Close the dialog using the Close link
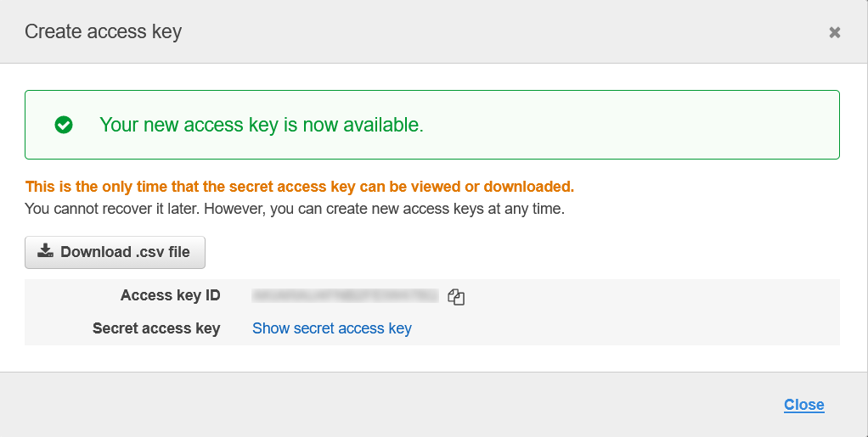The height and width of the screenshot is (437, 868). click(x=803, y=405)
